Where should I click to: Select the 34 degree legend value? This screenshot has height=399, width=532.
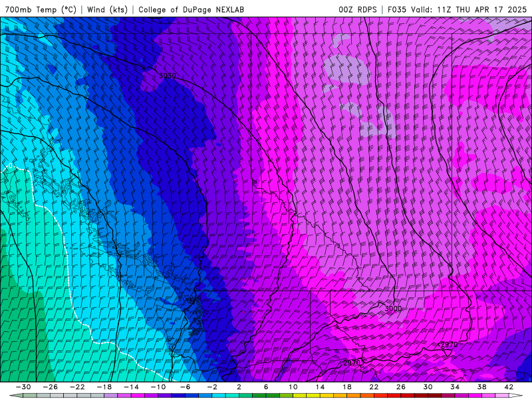pos(455,387)
